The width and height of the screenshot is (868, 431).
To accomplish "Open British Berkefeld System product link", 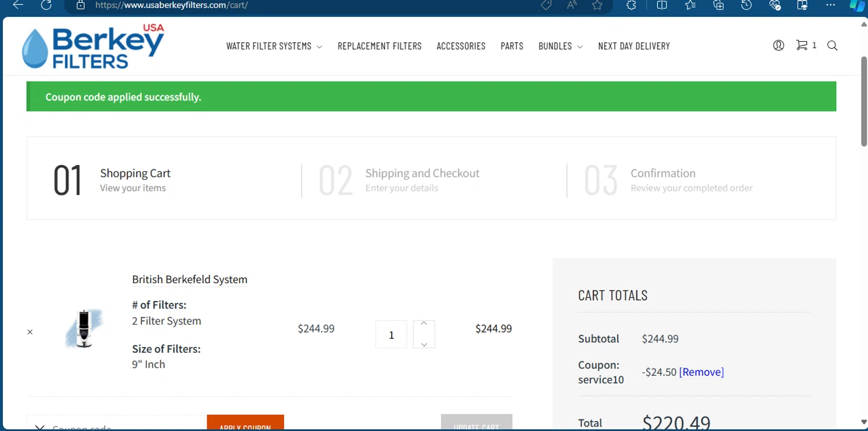I will click(190, 279).
